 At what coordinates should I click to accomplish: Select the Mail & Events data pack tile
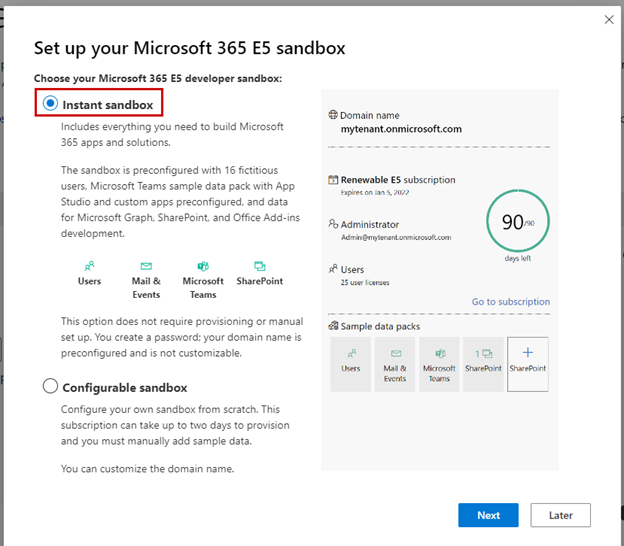395,363
